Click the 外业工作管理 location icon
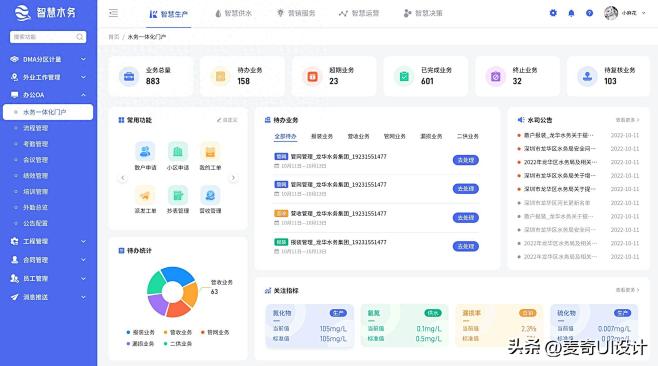This screenshot has height=366, width=658. tap(14, 77)
